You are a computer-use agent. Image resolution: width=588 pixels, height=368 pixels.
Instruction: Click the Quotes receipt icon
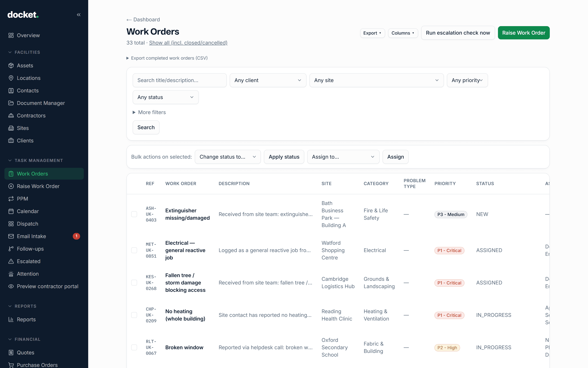click(11, 352)
